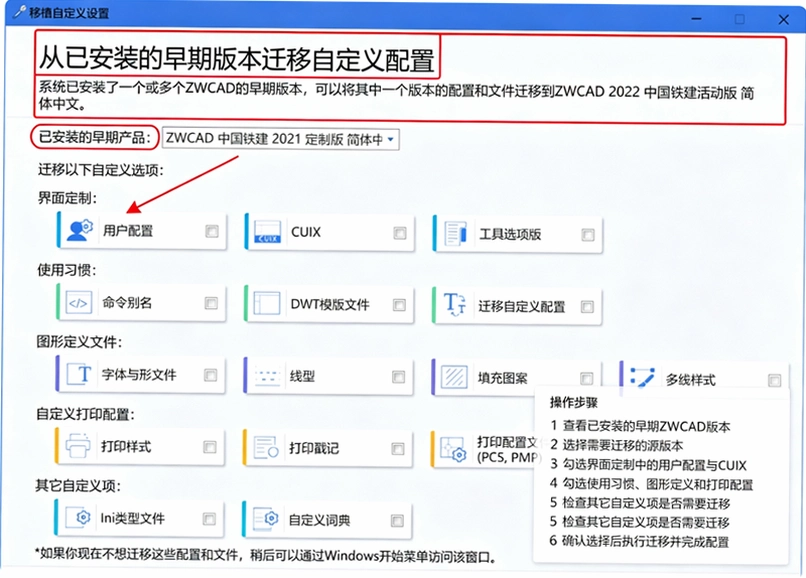Minimize the 移植自定义设置 window
This screenshot has width=806, height=578.
697,19
